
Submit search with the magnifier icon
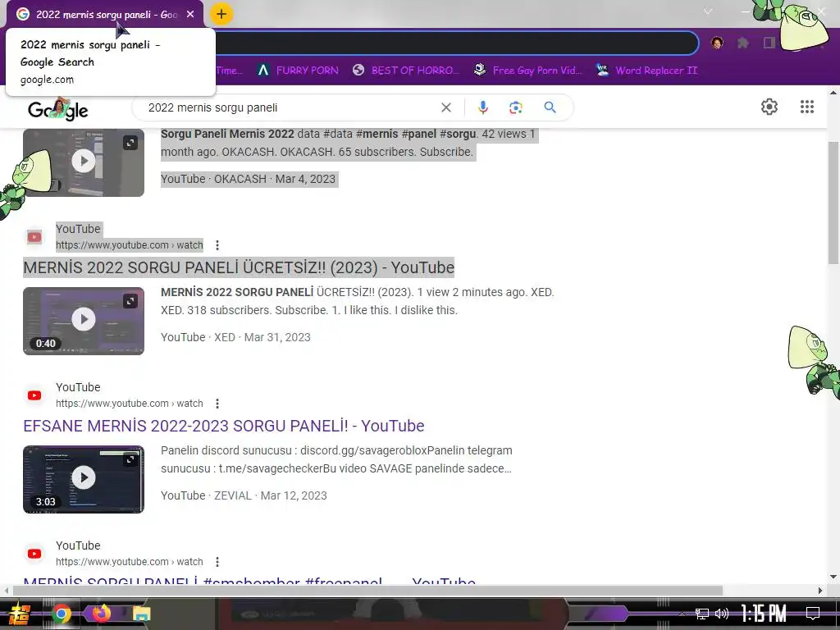pos(550,107)
